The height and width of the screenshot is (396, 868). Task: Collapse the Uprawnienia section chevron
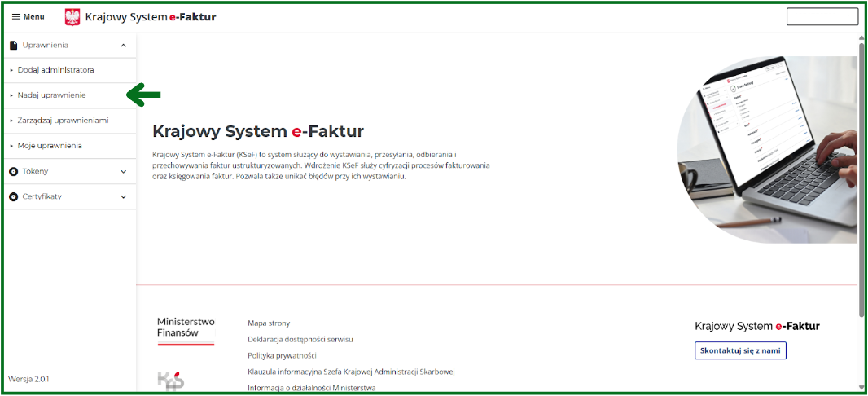click(x=124, y=46)
